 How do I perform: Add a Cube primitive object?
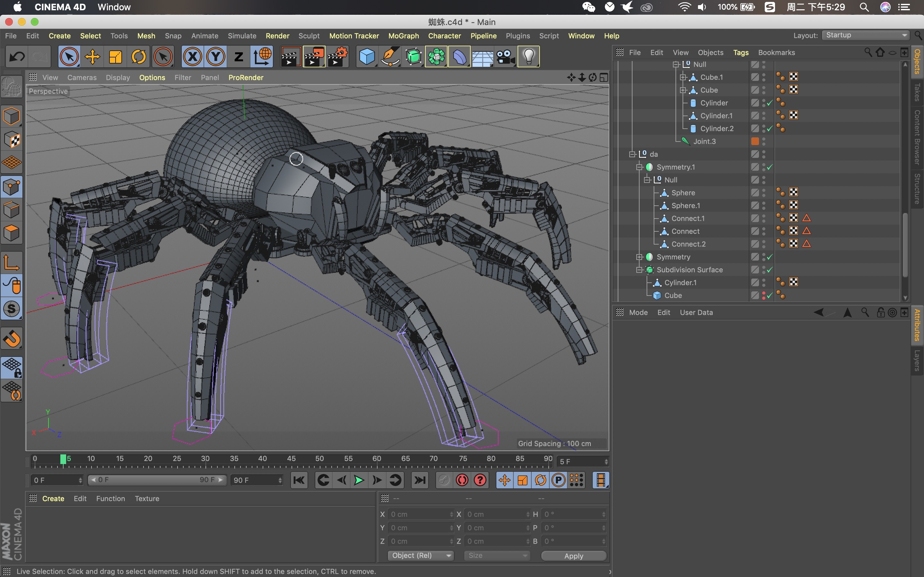tap(367, 57)
